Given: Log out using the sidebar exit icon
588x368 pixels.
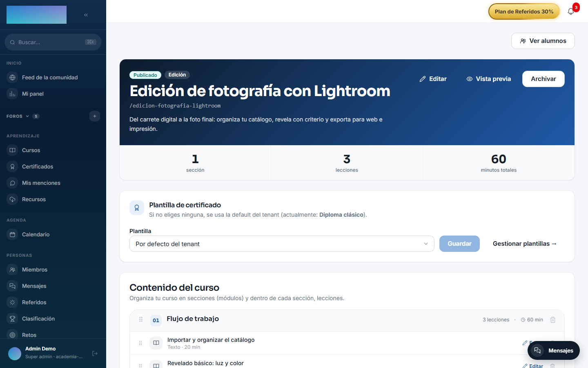Looking at the screenshot, I should (95, 353).
